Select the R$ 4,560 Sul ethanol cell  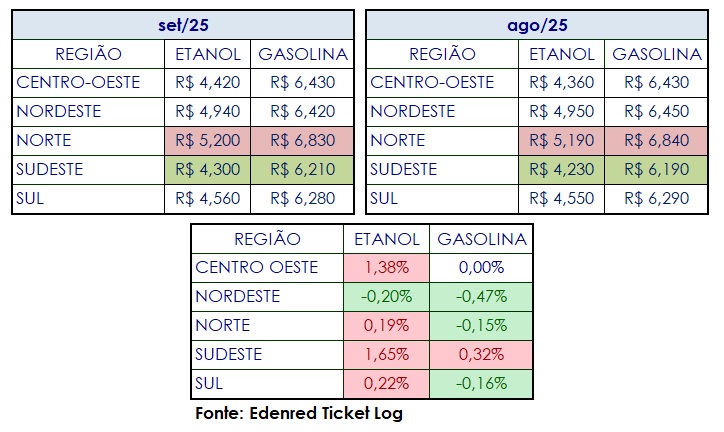206,198
